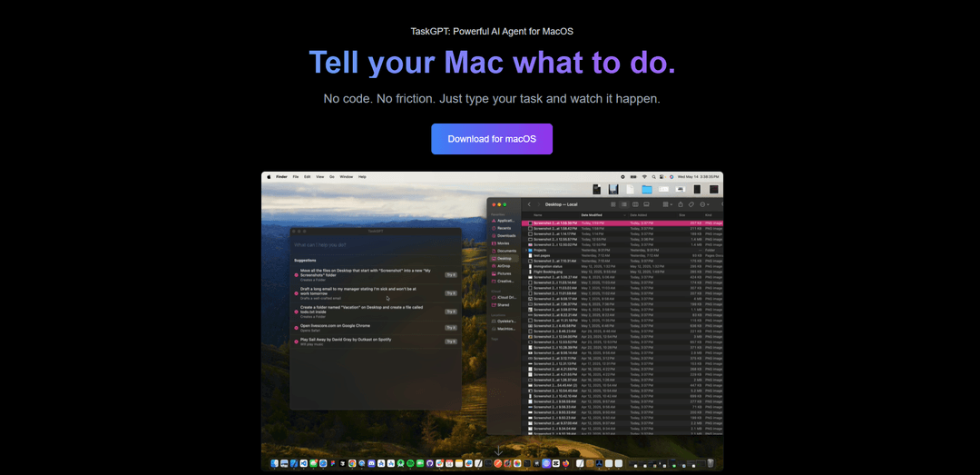Switch Finder to gallery view

coord(646,204)
